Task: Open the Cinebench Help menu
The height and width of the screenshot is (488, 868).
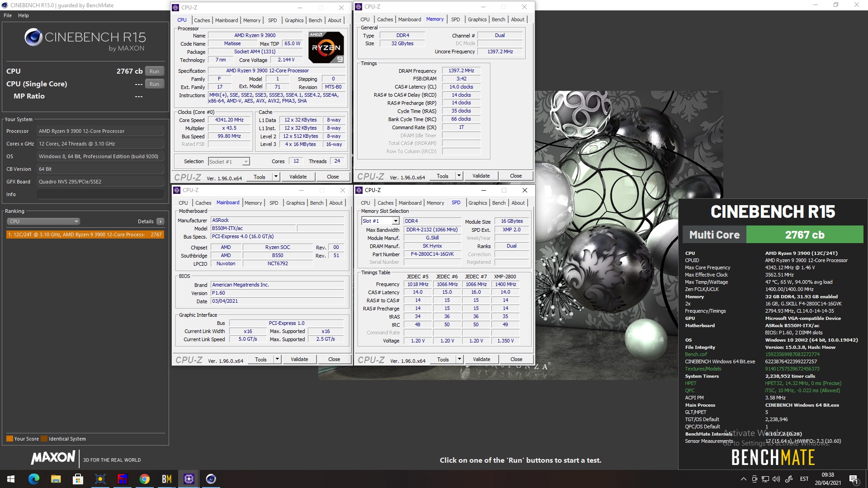Action: (24, 15)
